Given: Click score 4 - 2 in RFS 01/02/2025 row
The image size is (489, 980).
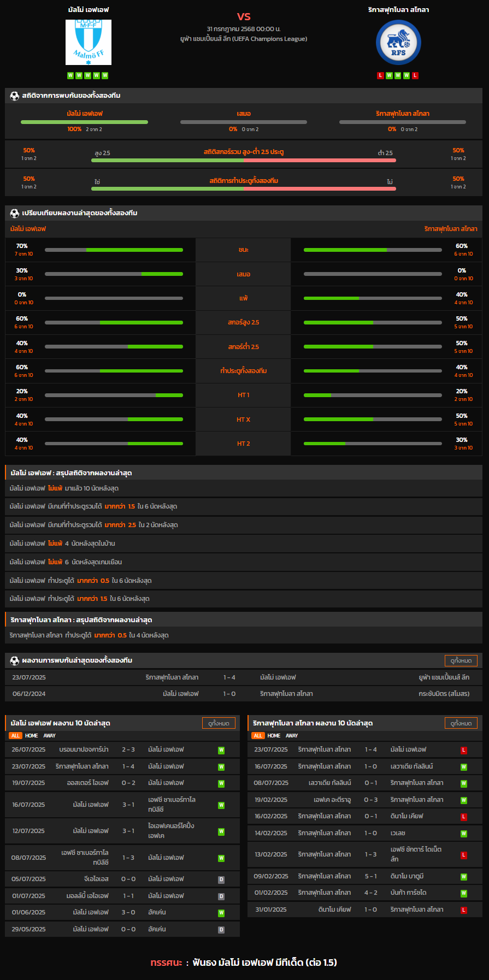Looking at the screenshot, I should click(x=371, y=893).
